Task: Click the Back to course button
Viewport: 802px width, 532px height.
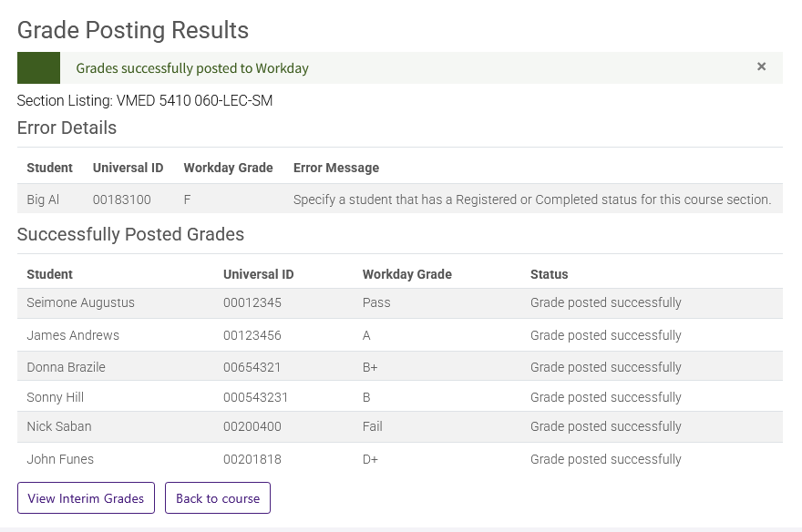Action: click(217, 498)
